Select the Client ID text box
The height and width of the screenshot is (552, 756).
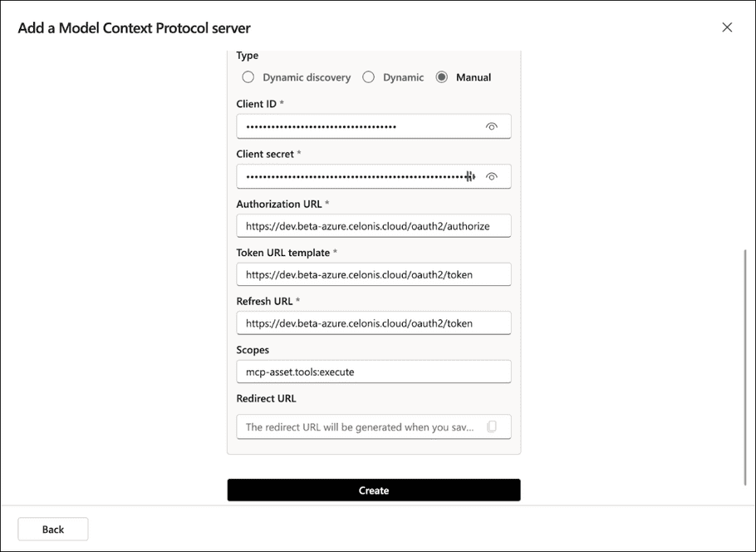(x=357, y=126)
